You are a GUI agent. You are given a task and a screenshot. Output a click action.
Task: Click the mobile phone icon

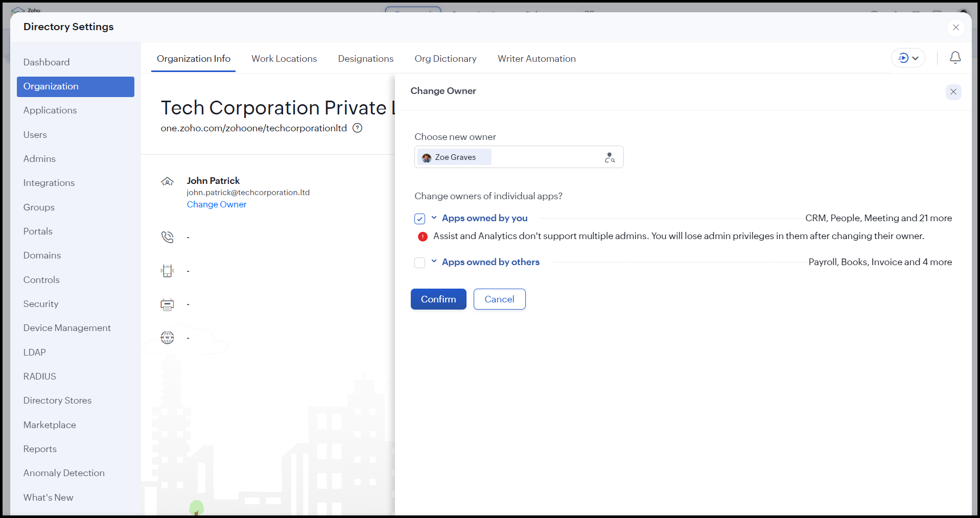point(167,271)
